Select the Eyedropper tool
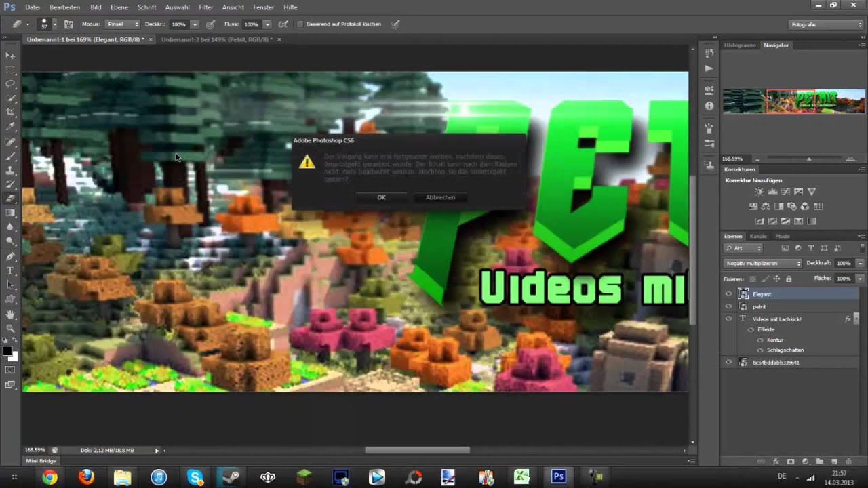 click(10, 127)
